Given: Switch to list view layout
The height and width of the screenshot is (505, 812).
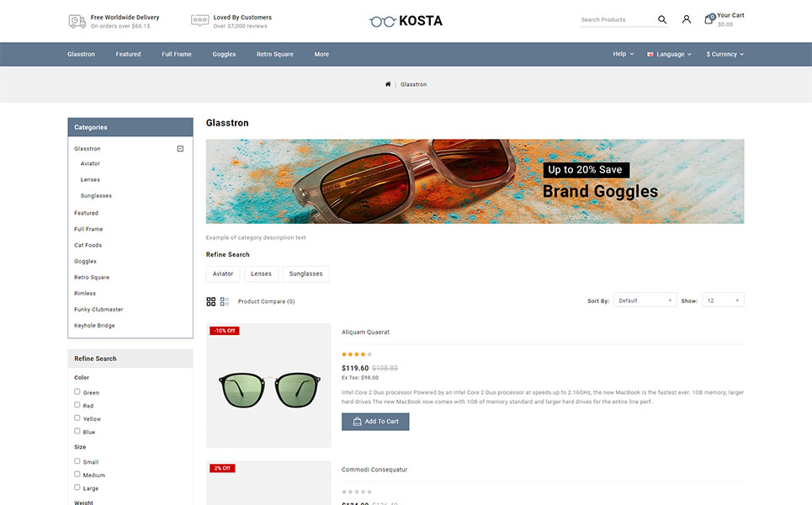Looking at the screenshot, I should click(x=224, y=301).
